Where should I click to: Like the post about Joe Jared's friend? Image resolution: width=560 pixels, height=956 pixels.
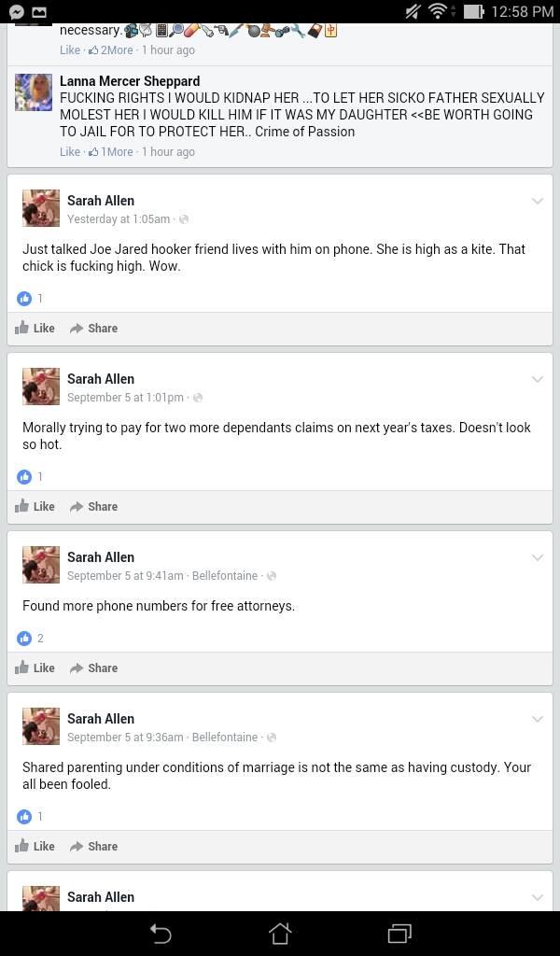tap(35, 328)
